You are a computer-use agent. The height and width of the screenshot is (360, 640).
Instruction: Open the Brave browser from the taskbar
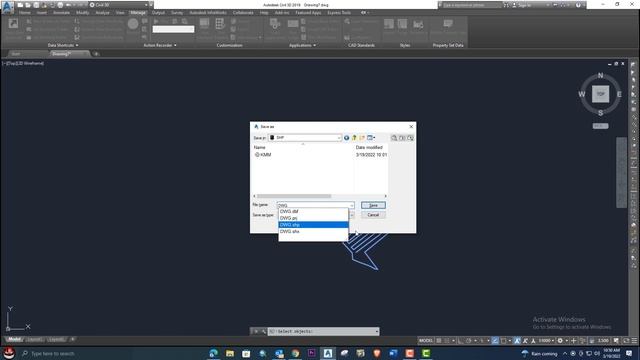tap(377, 353)
